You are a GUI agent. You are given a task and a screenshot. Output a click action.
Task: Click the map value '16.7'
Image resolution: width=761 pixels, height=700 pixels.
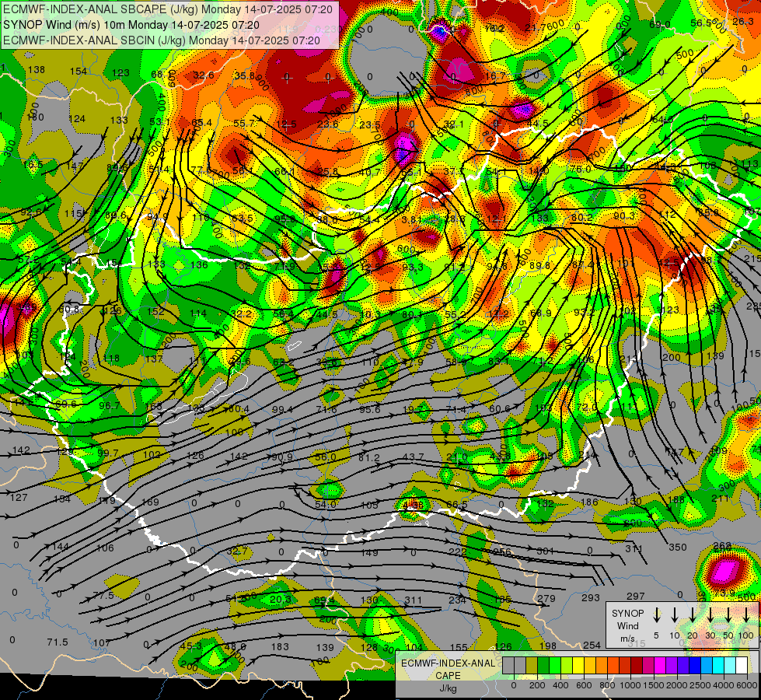(x=494, y=75)
